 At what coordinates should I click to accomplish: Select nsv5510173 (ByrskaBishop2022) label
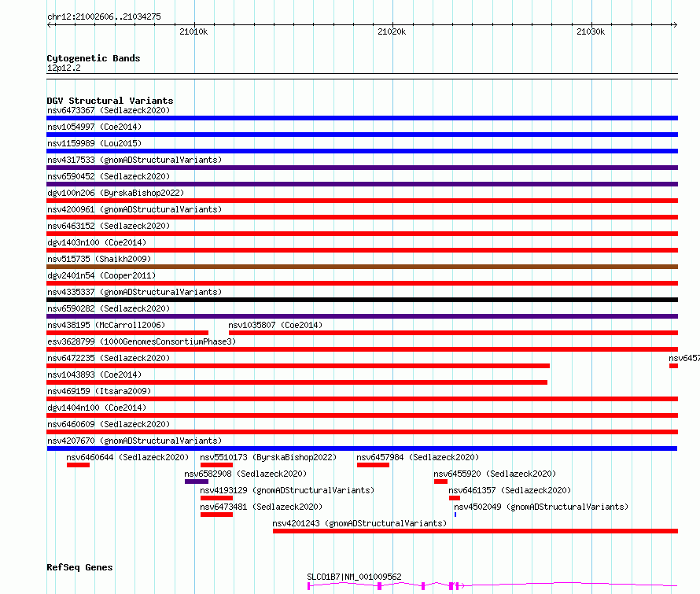click(x=268, y=457)
